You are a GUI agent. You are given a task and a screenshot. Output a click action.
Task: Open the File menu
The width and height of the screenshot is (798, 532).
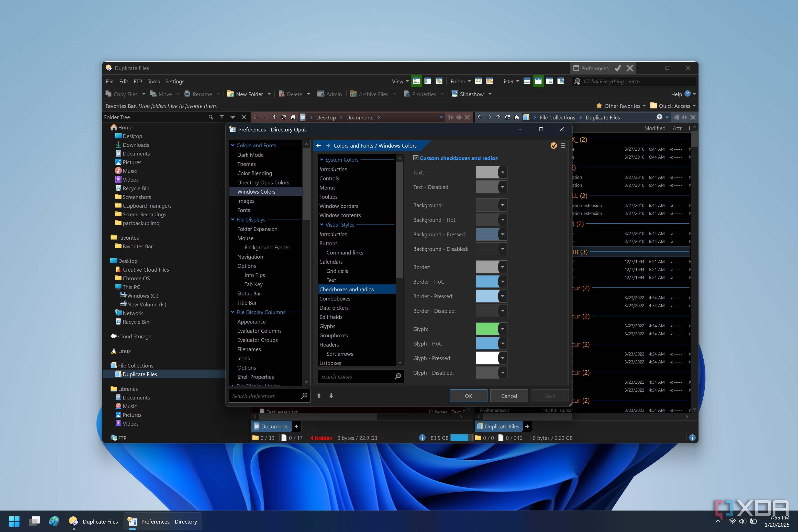[109, 81]
